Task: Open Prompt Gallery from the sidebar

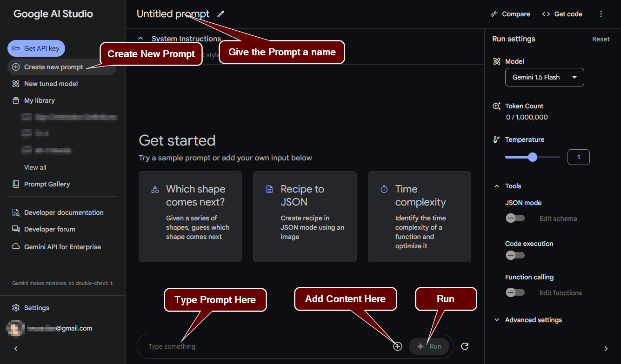Action: 47,184
